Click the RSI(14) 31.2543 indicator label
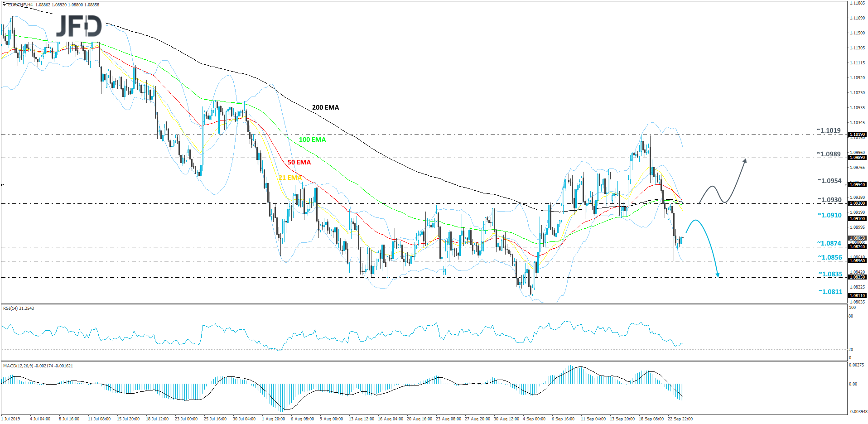868x424 pixels. tap(19, 308)
